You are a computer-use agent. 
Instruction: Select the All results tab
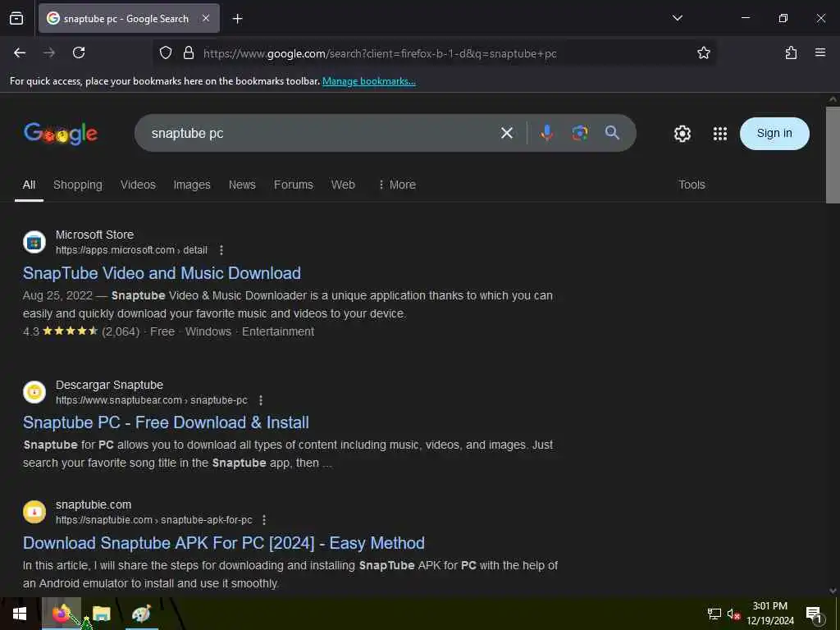[x=29, y=185]
